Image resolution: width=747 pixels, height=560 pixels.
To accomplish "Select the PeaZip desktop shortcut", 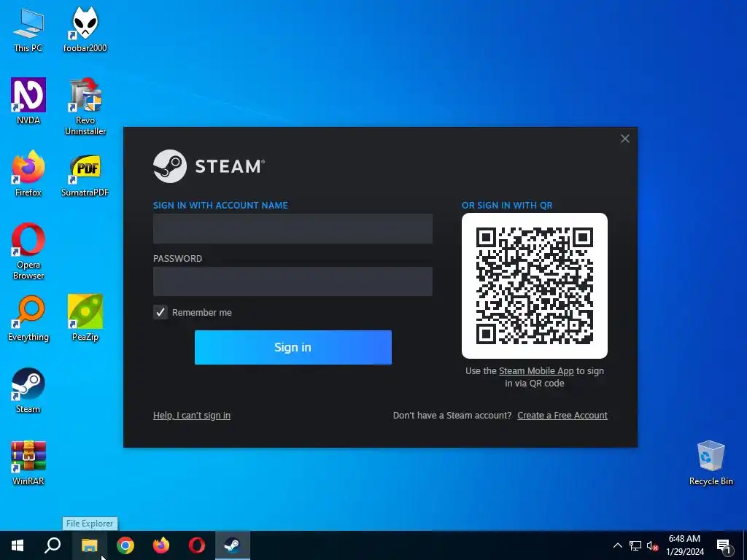I will pyautogui.click(x=85, y=317).
